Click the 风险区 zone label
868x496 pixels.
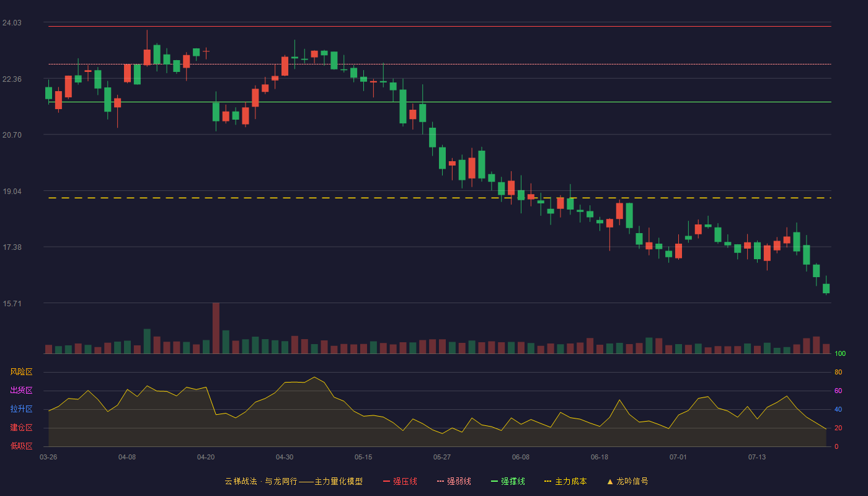(x=21, y=372)
